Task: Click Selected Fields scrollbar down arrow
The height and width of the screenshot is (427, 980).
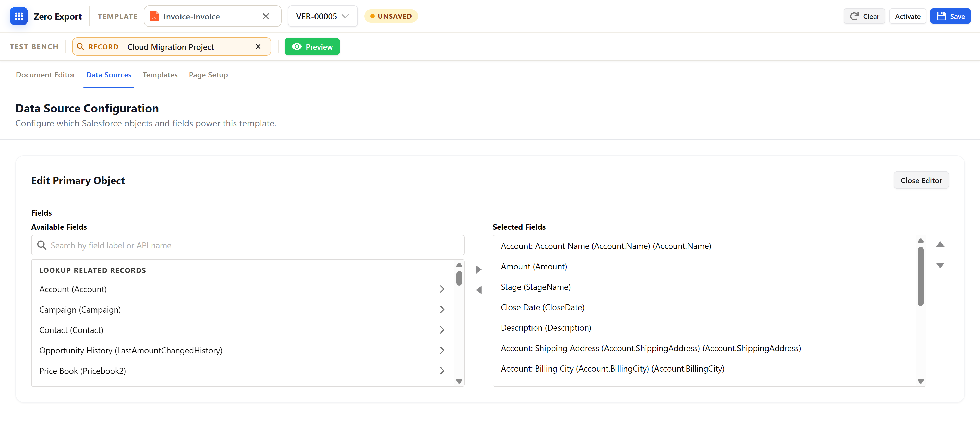Action: (x=920, y=381)
